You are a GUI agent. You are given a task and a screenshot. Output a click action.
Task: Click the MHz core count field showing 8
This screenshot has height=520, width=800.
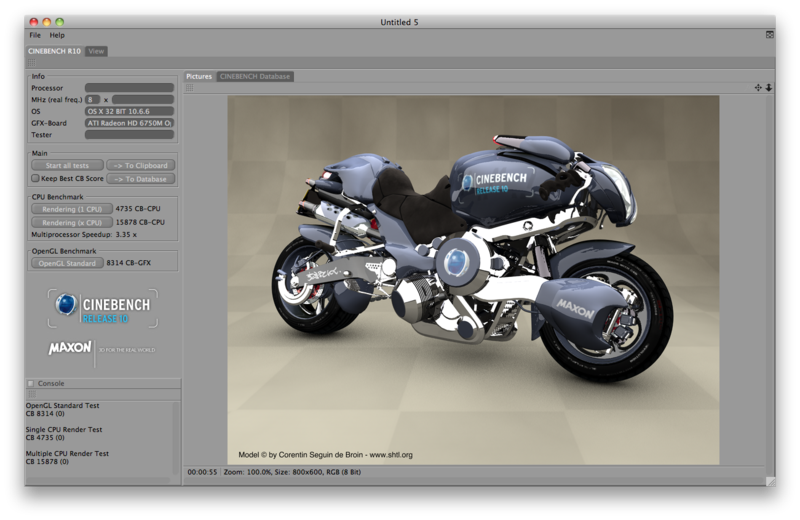coord(92,100)
